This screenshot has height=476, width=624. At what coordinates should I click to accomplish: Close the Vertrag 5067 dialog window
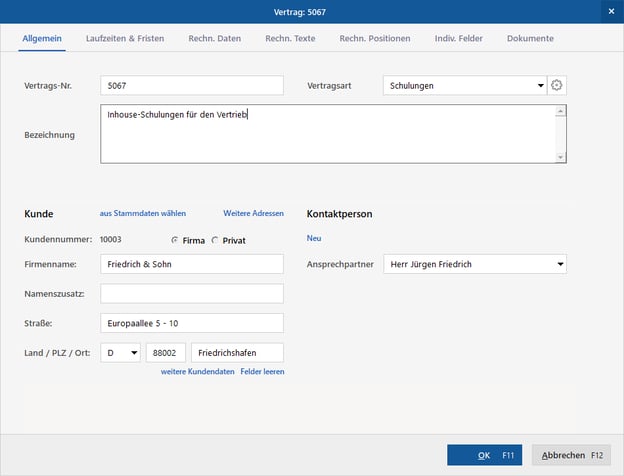[x=610, y=11]
